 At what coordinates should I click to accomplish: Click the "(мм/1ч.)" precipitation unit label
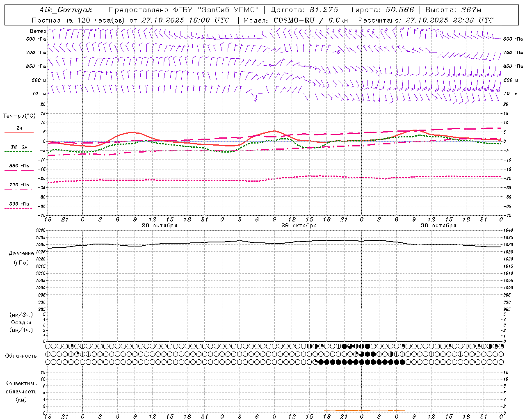tap(21, 330)
